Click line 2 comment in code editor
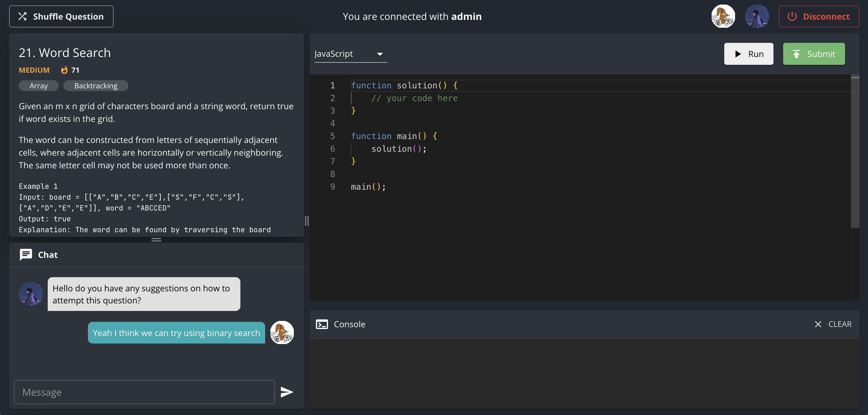This screenshot has height=415, width=868. pyautogui.click(x=414, y=98)
